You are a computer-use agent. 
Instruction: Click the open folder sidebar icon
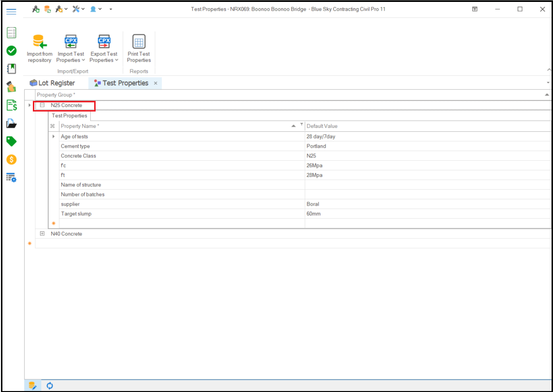pos(12,124)
